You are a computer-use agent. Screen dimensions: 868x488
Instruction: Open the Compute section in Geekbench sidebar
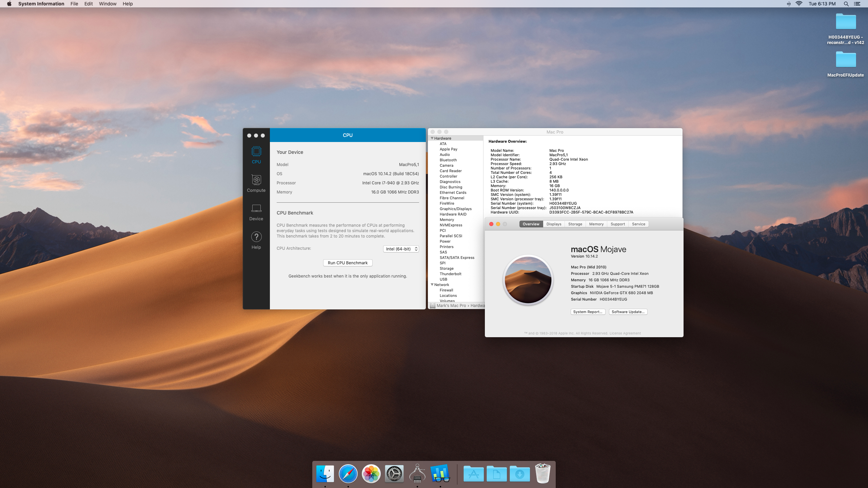[x=256, y=183]
